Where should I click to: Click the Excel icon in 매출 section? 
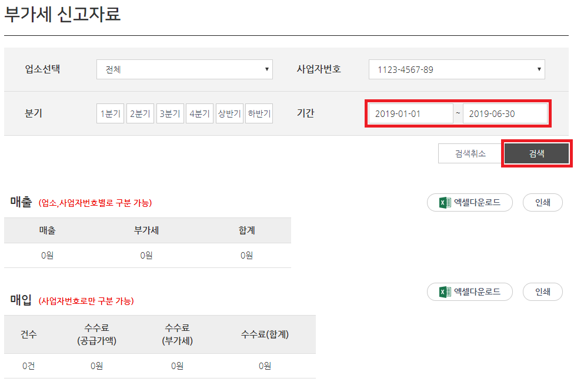445,203
